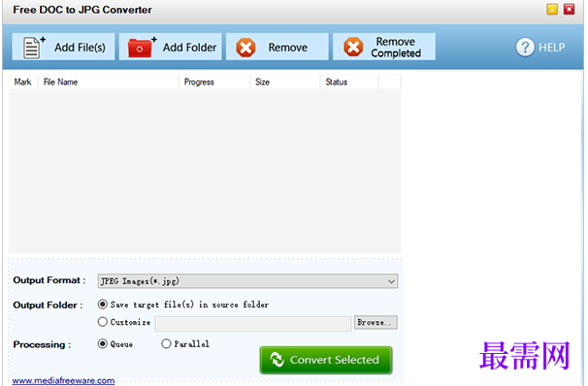Click the Status column header

[x=349, y=82]
